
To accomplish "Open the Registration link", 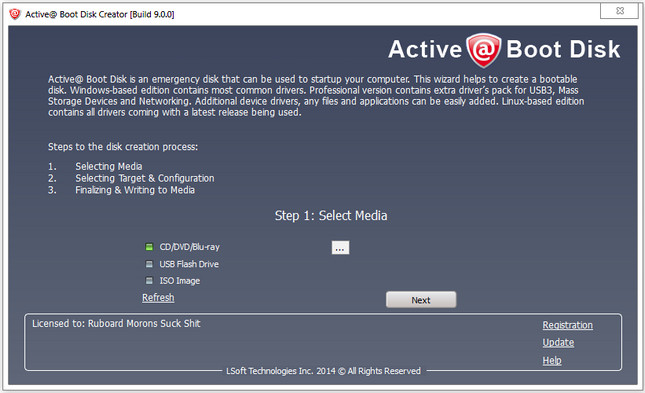I will pyautogui.click(x=567, y=325).
